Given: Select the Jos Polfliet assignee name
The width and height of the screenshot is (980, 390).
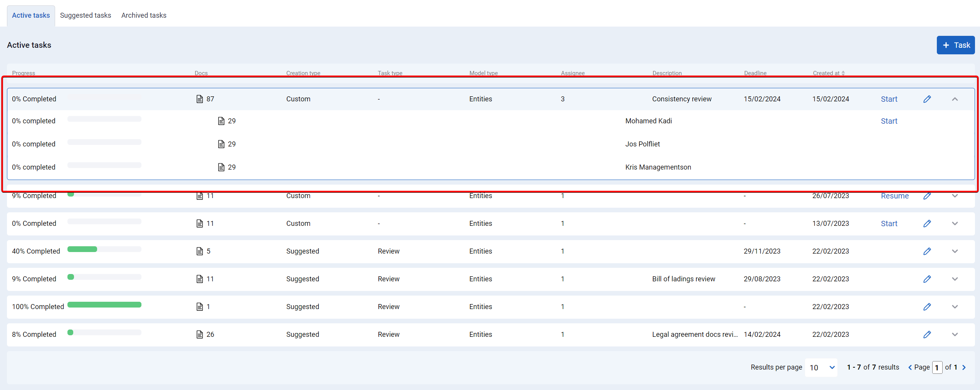Looking at the screenshot, I should tap(642, 144).
